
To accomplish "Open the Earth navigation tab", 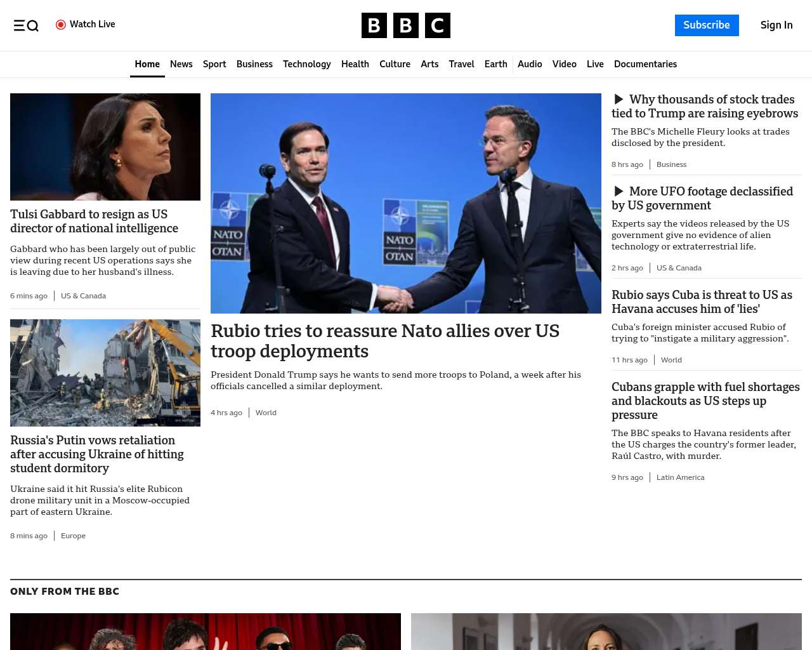I will click(495, 64).
